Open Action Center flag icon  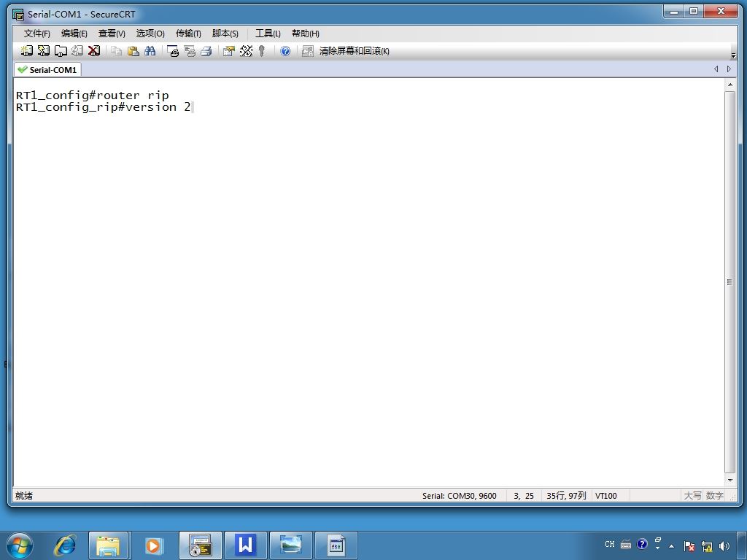[689, 546]
